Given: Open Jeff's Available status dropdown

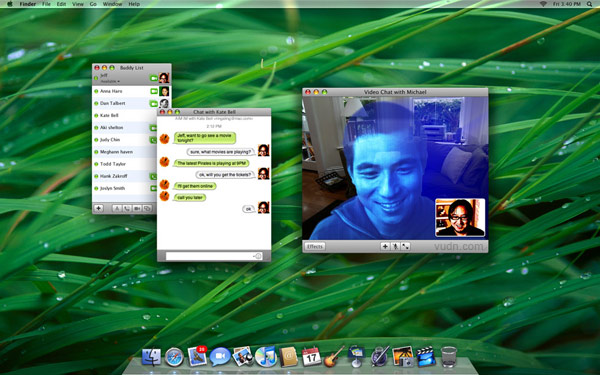Looking at the screenshot, I should tap(110, 82).
